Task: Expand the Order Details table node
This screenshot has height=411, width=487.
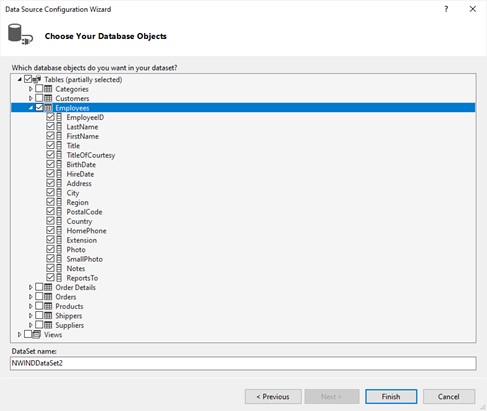Action: (x=30, y=287)
